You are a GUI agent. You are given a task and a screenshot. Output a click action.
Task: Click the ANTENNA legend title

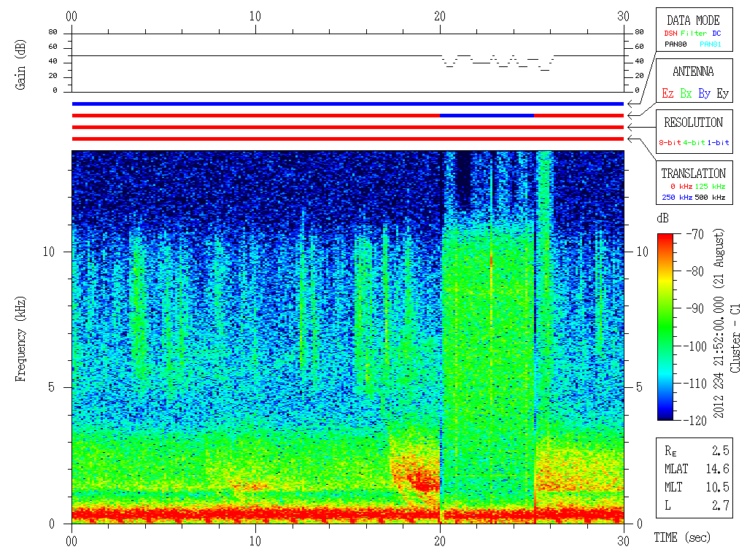point(693,71)
